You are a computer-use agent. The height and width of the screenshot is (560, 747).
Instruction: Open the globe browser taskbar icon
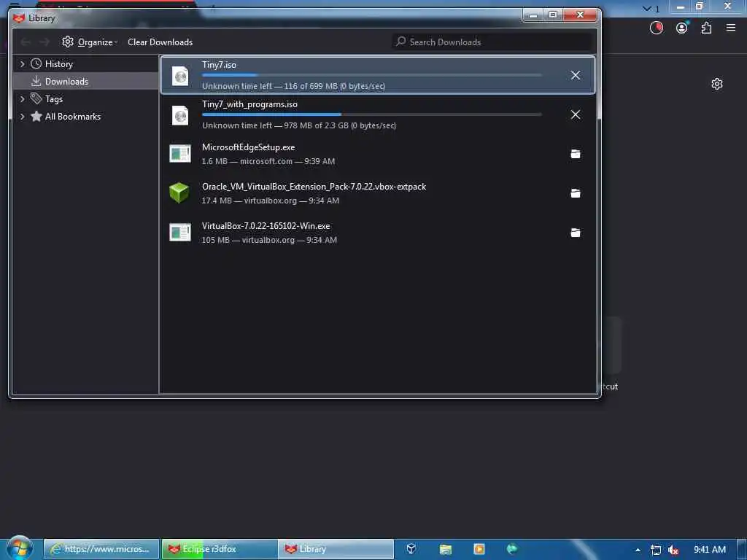click(512, 549)
